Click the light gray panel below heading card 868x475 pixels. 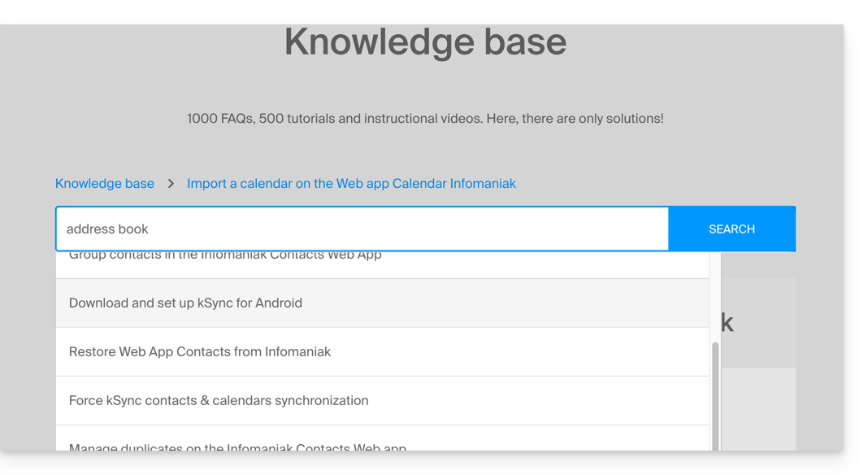point(757,407)
